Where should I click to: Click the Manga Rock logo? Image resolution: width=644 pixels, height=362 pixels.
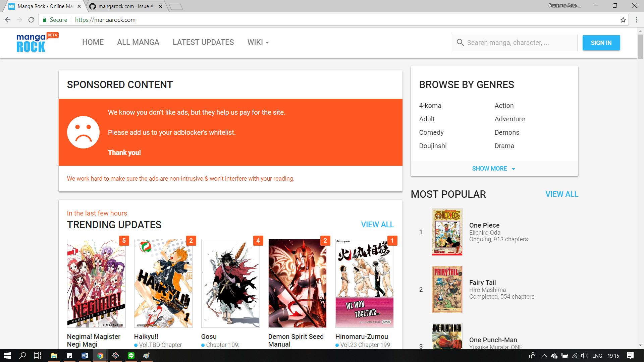[x=31, y=43]
